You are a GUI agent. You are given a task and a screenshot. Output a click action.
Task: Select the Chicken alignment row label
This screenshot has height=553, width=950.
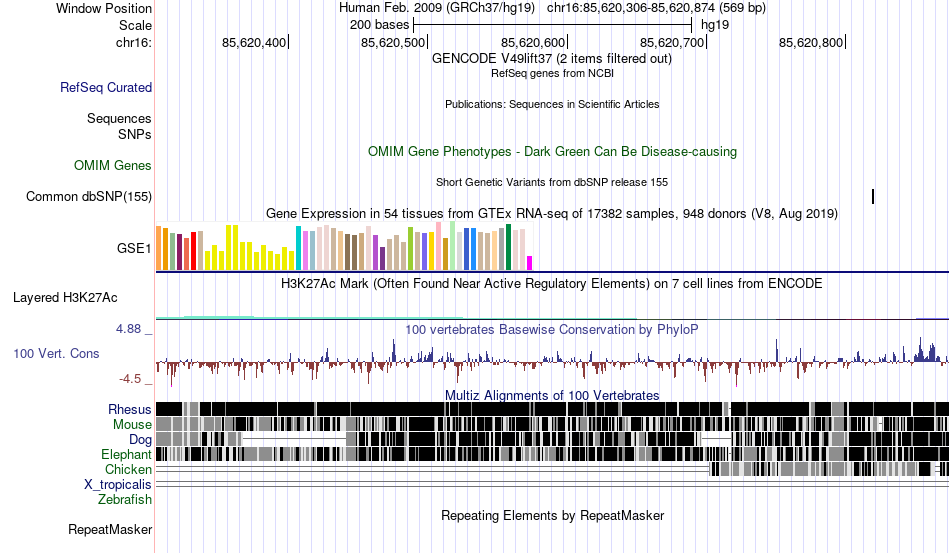[128, 469]
